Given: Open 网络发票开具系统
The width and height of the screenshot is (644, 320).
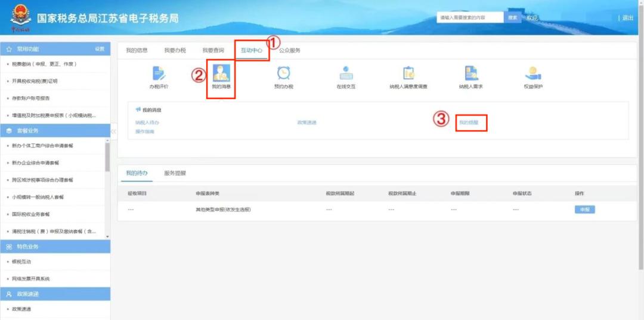Looking at the screenshot, I should pos(31,279).
